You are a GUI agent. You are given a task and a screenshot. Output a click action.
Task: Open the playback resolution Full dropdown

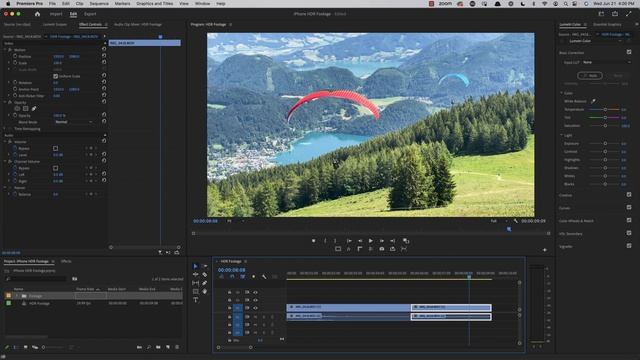click(x=498, y=221)
